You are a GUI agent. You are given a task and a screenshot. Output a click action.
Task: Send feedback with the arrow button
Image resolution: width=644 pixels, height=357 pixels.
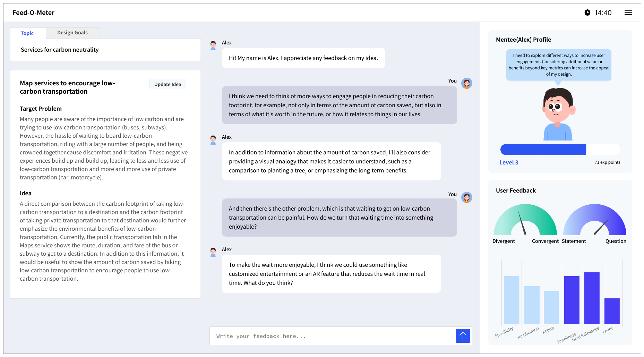point(463,336)
